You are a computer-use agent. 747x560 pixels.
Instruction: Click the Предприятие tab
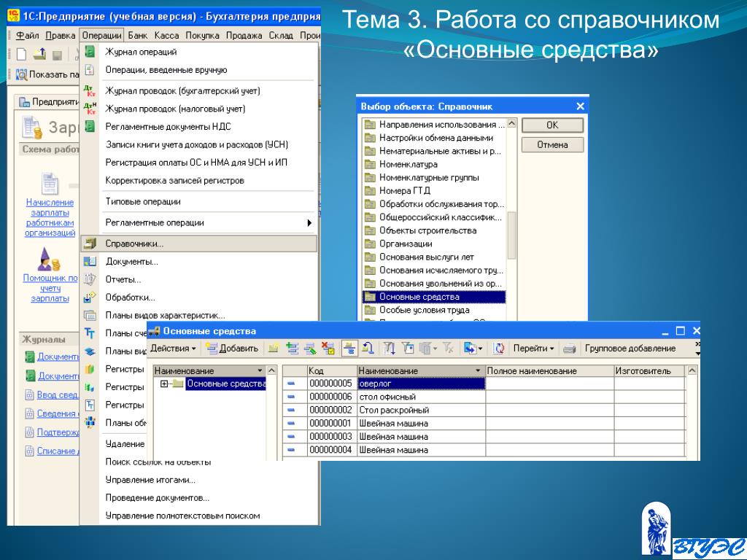[50, 102]
